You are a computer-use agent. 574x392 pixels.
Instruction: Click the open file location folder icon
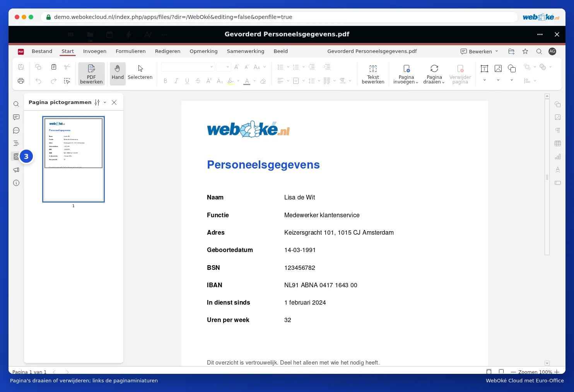click(511, 51)
